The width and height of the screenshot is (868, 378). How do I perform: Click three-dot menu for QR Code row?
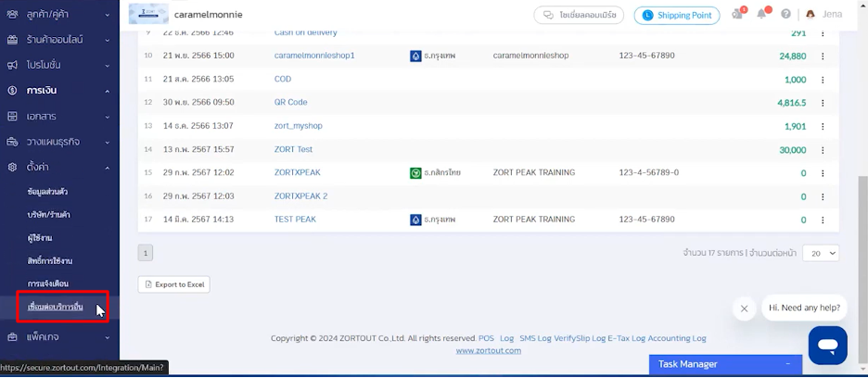tap(823, 103)
